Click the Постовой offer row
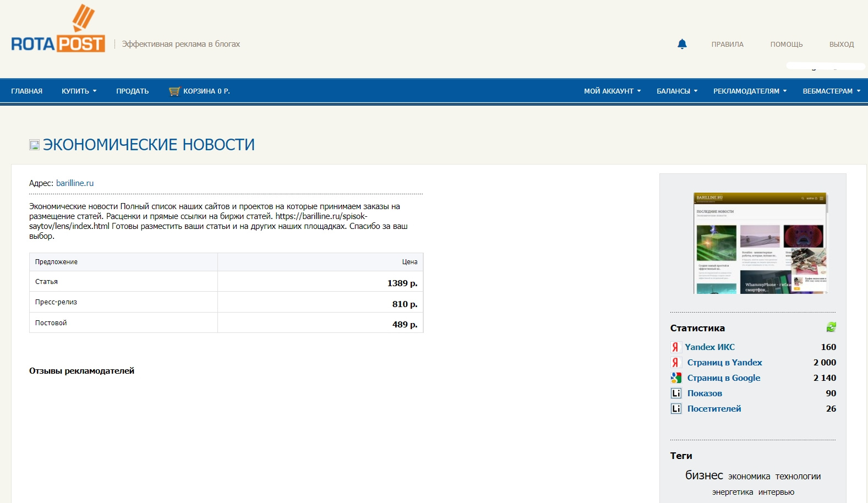 (x=226, y=323)
